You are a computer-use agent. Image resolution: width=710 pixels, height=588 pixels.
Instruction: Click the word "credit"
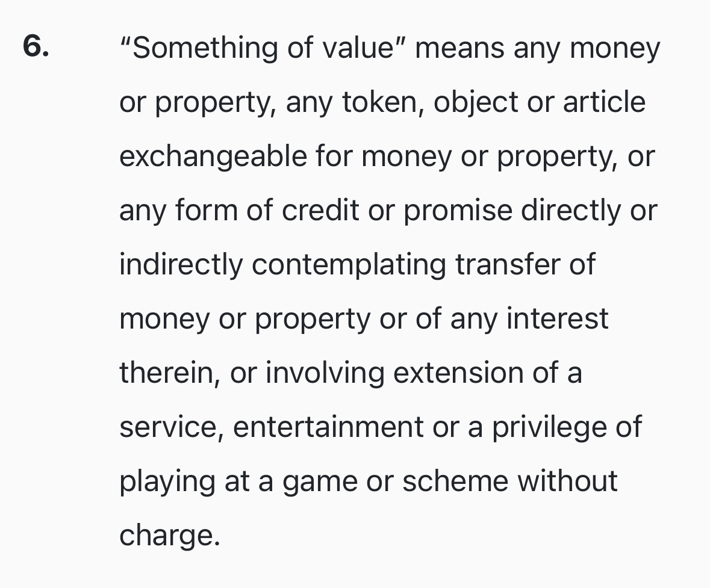tap(320, 211)
